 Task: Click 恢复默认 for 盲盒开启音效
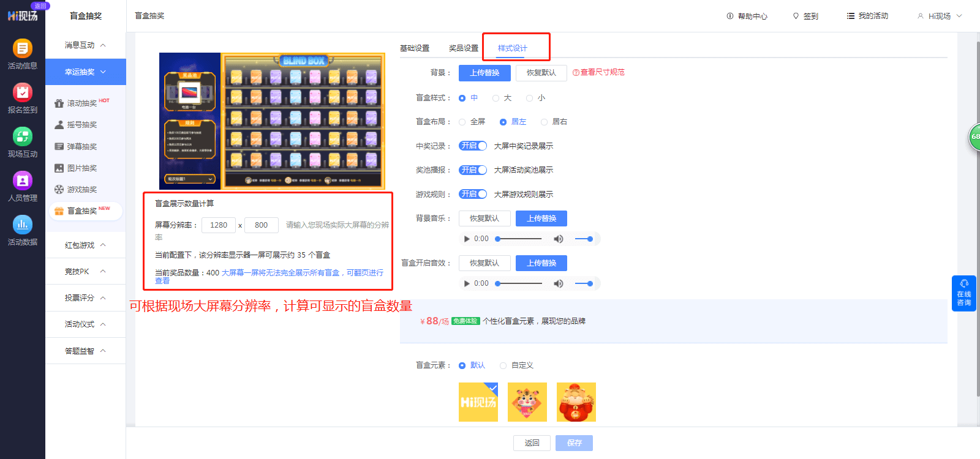(x=484, y=263)
